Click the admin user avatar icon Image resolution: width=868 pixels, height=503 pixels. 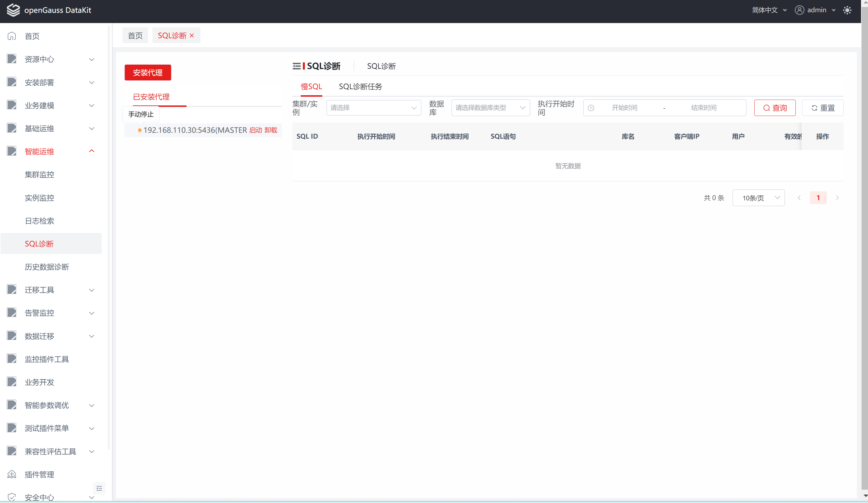(x=799, y=10)
